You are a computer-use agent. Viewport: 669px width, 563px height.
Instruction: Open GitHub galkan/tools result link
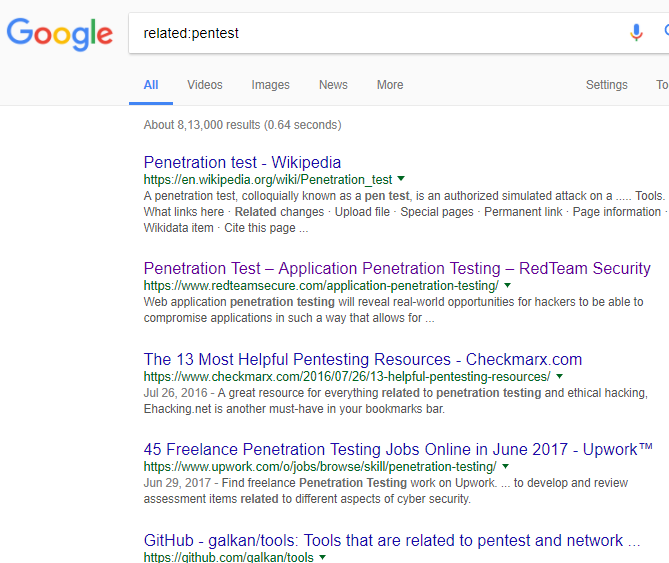tap(392, 540)
